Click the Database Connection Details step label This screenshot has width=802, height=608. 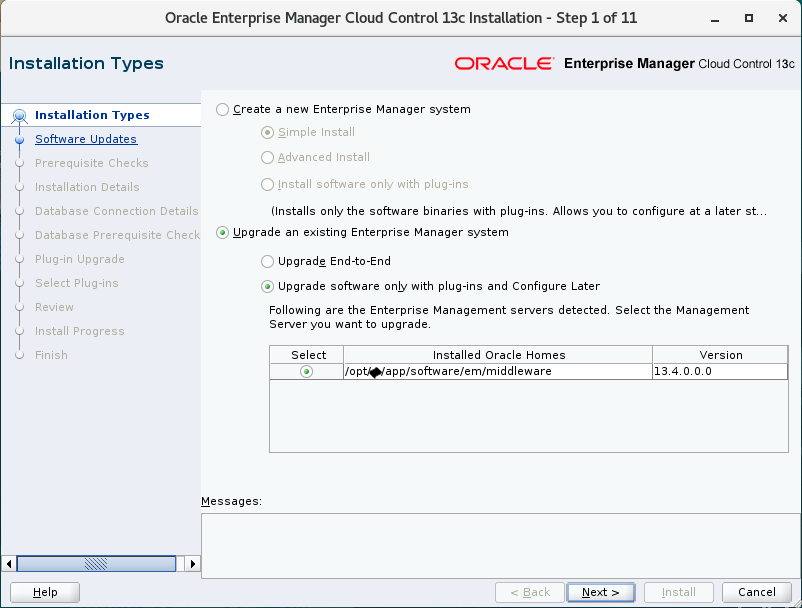tap(117, 211)
